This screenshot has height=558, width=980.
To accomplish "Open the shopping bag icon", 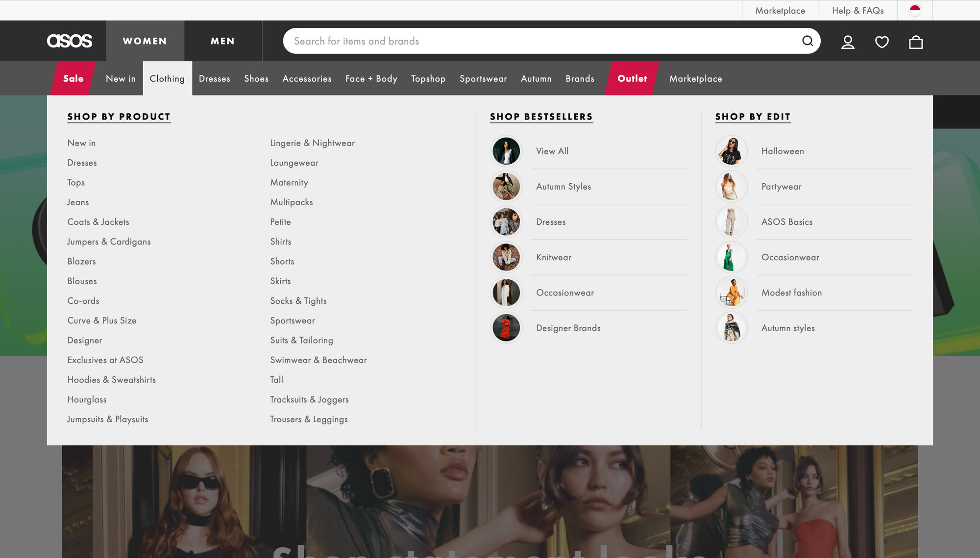I will pos(915,42).
